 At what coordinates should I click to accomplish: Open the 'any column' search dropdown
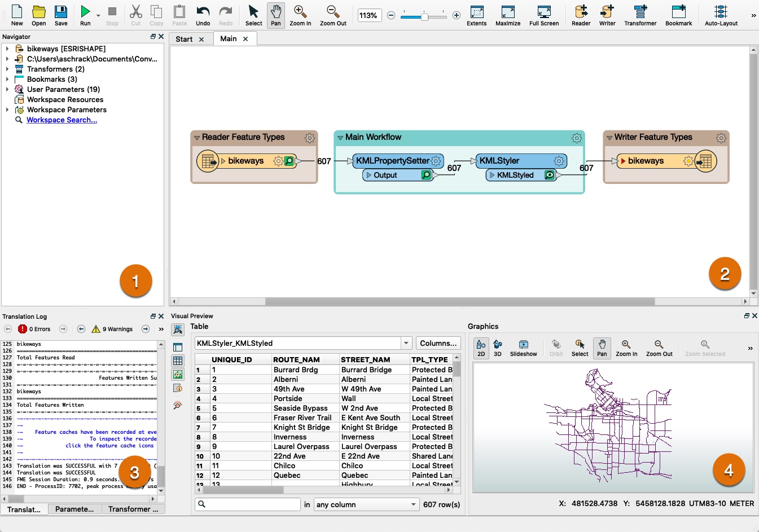[x=366, y=504]
